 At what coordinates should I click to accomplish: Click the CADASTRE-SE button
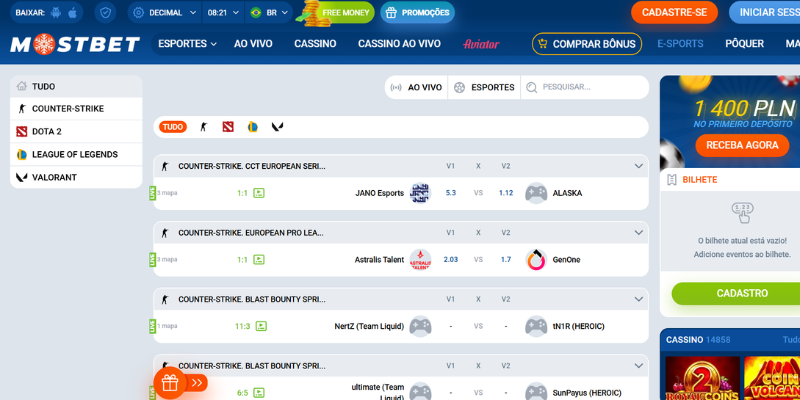(x=674, y=13)
